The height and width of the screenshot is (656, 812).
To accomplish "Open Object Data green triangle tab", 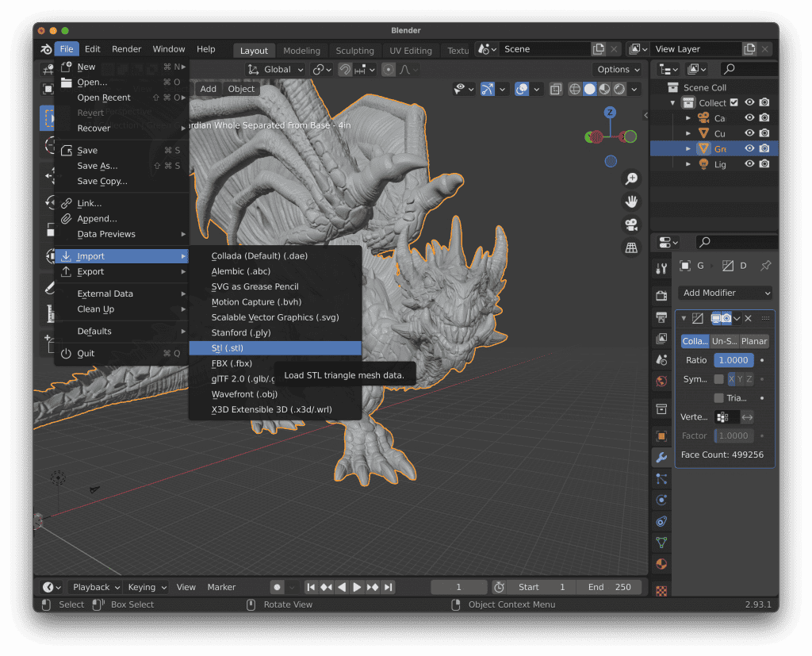I will tap(661, 543).
